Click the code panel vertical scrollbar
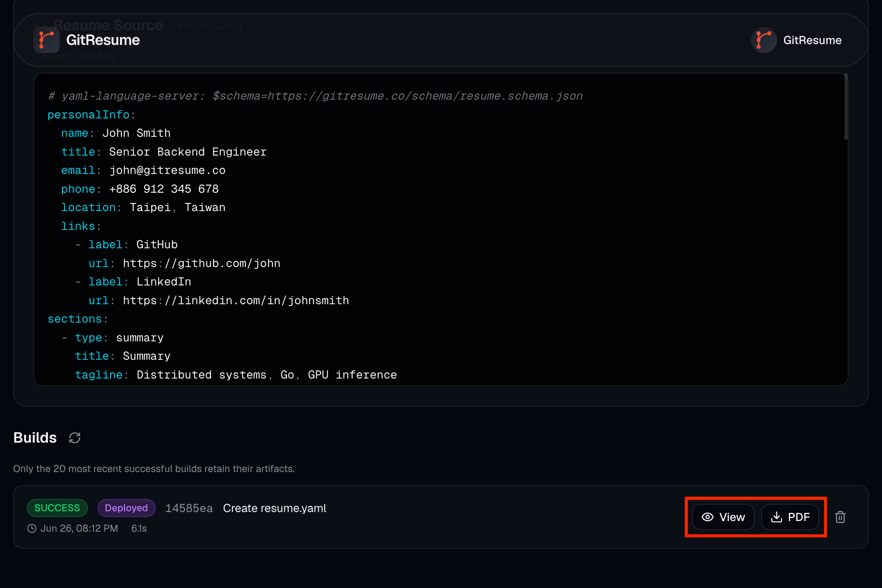882x588 pixels. click(x=846, y=107)
